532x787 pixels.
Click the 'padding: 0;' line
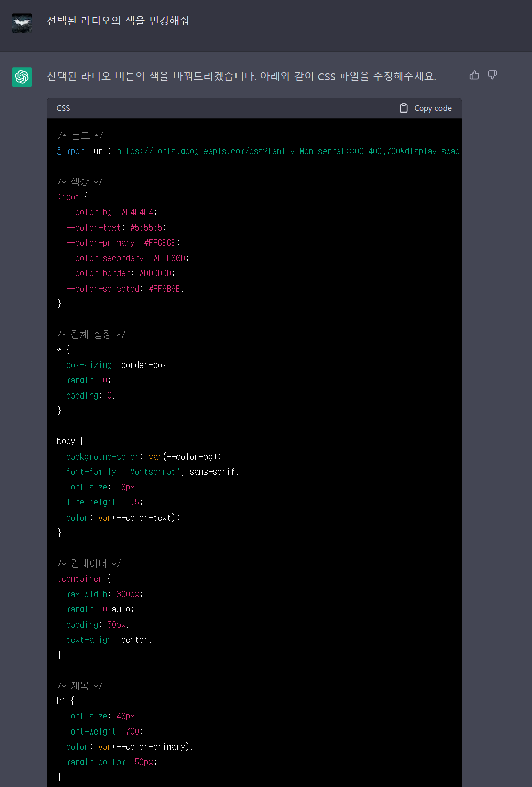pyautogui.click(x=91, y=396)
